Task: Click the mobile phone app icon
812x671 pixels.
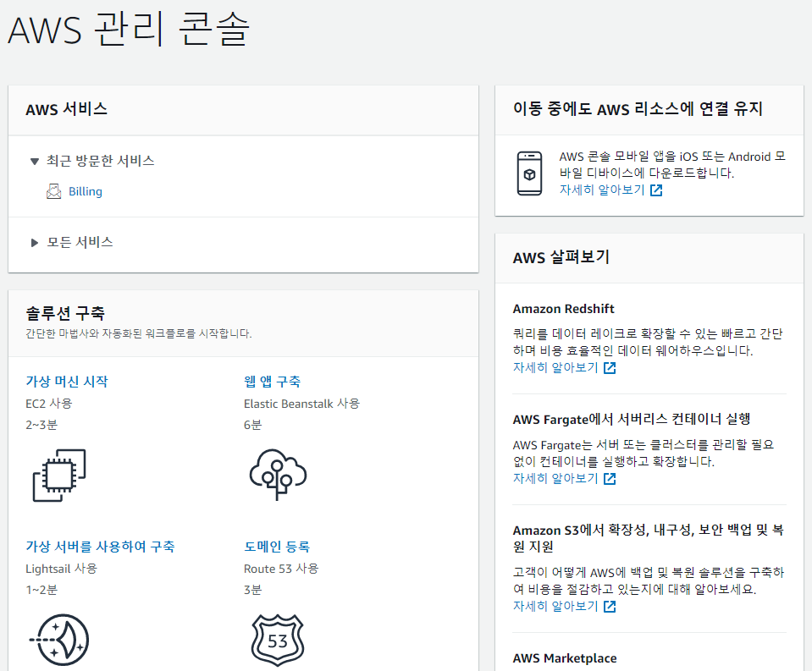Action: (x=529, y=173)
